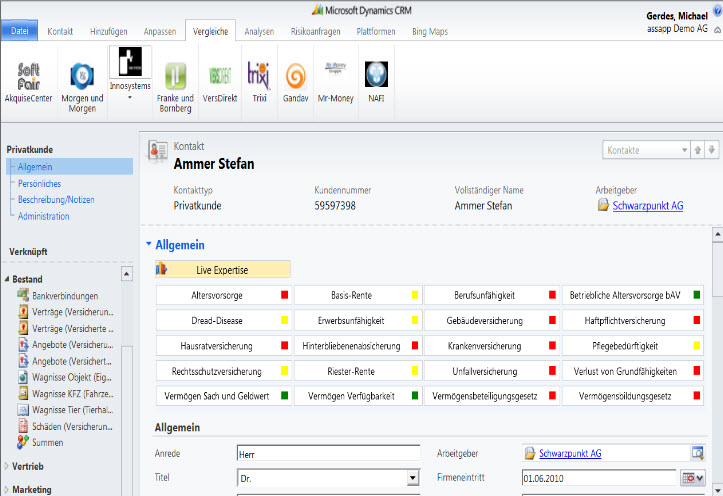Launch the NAFI comparison tool
Image resolution: width=723 pixels, height=496 pixels.
[376, 82]
